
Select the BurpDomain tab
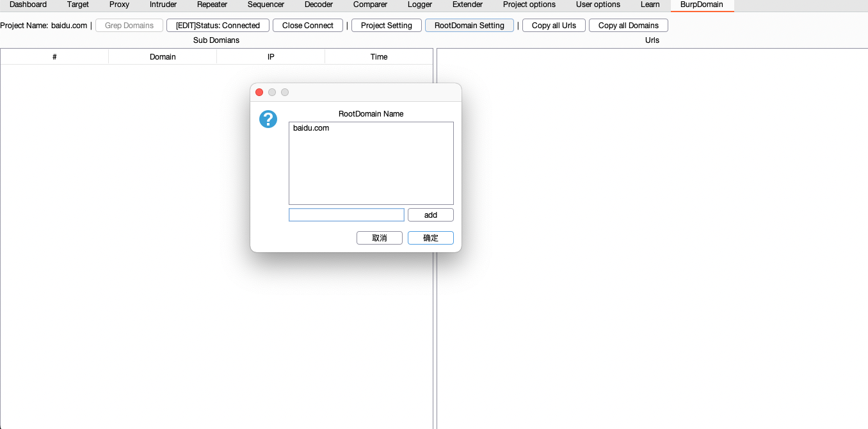pyautogui.click(x=702, y=4)
